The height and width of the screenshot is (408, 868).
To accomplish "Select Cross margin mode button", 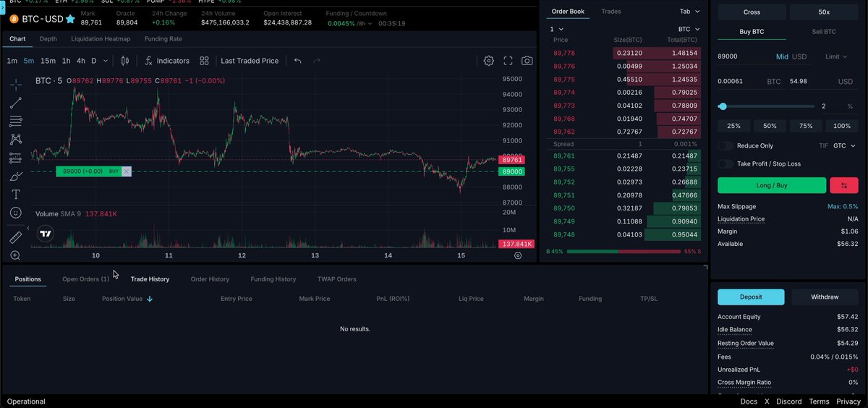I will (x=751, y=12).
